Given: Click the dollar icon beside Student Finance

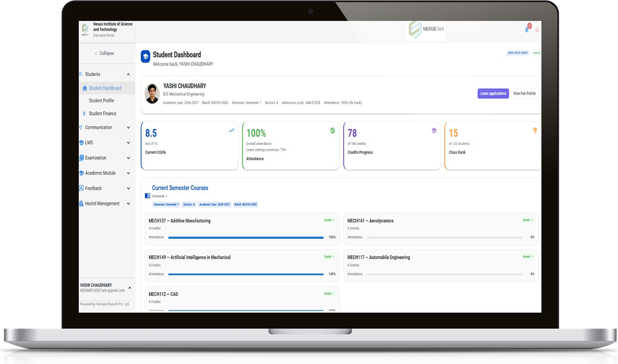Looking at the screenshot, I should (x=84, y=113).
